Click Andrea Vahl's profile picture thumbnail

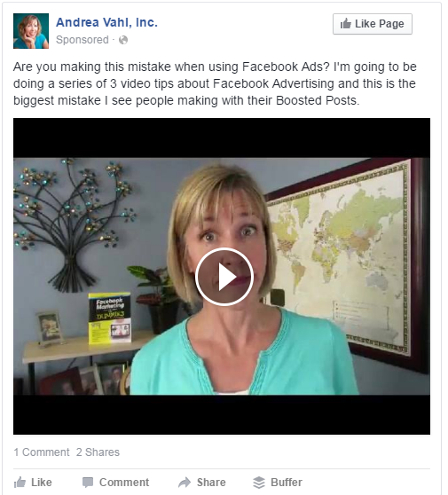pyautogui.click(x=31, y=31)
